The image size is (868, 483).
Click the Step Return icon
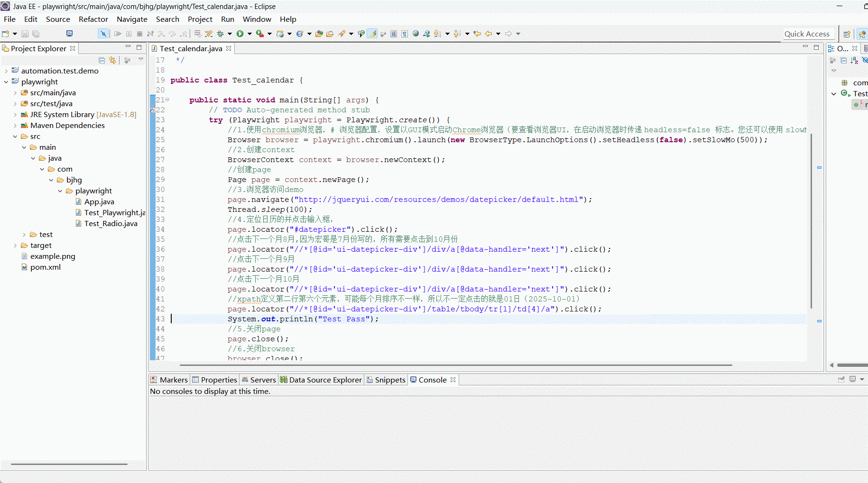coord(183,34)
